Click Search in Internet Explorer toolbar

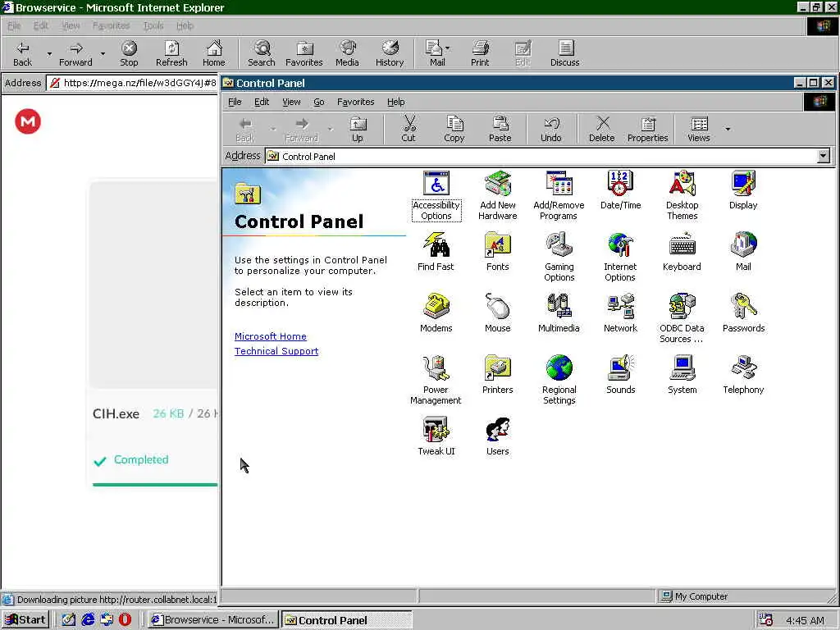[262, 53]
